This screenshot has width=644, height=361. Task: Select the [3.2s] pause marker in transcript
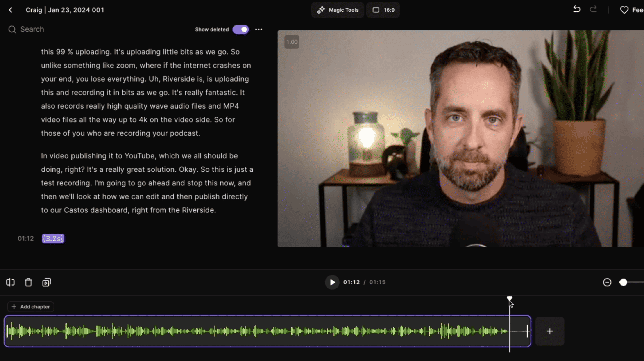tap(53, 238)
